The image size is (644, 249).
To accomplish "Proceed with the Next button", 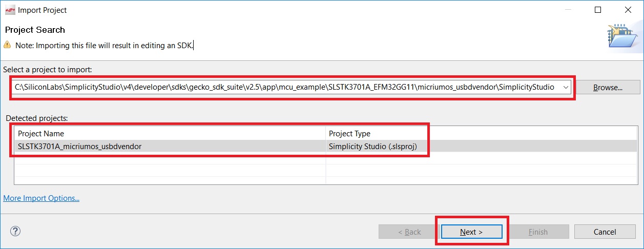I will (471, 232).
